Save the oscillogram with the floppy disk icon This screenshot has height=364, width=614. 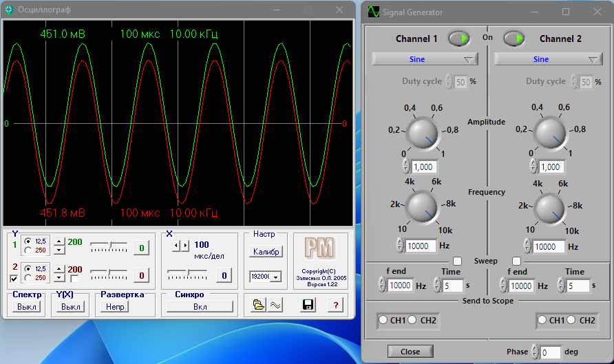pyautogui.click(x=308, y=305)
